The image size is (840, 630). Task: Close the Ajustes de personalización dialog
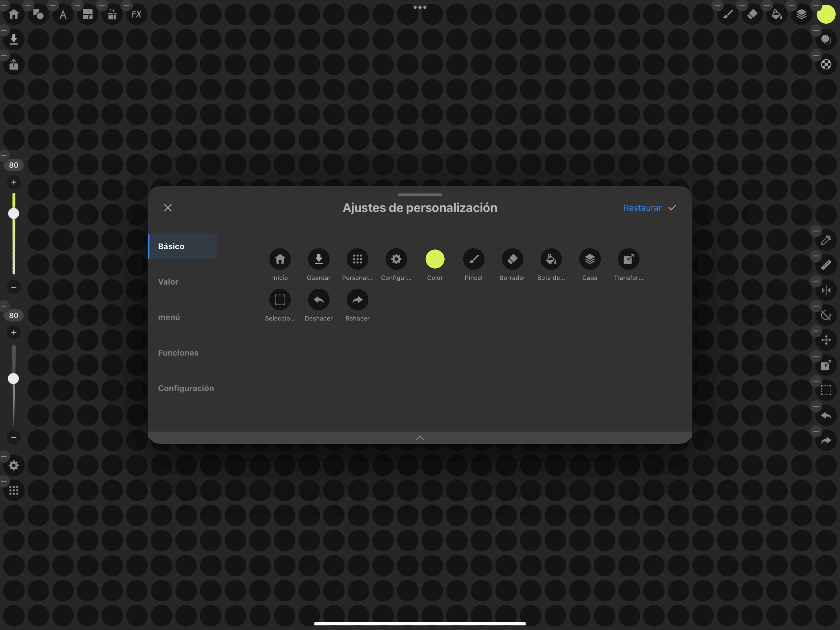[168, 207]
